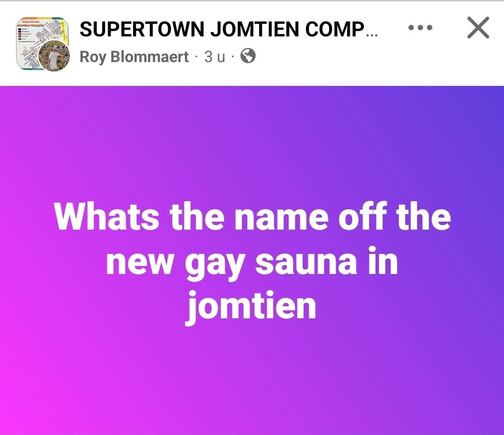Click the word 'Whats' in the post text
This screenshot has height=435, width=504.
pos(106,216)
